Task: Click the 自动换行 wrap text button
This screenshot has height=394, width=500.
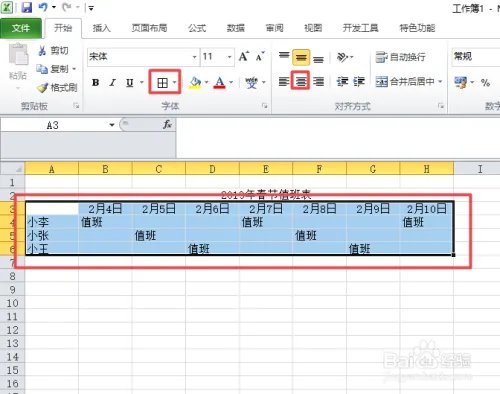Action: tap(400, 57)
